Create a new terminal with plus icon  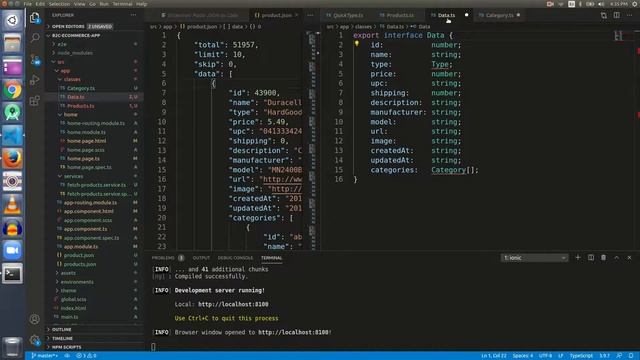[x=578, y=258]
